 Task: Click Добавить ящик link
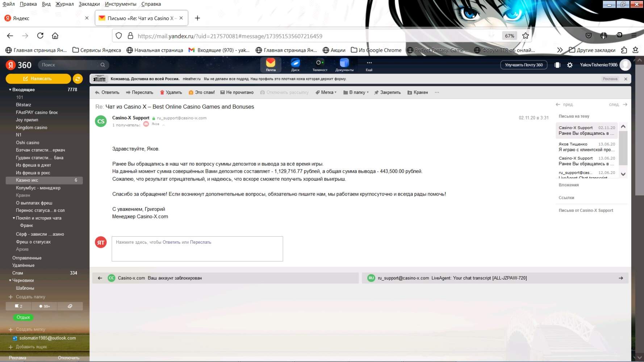28,347
